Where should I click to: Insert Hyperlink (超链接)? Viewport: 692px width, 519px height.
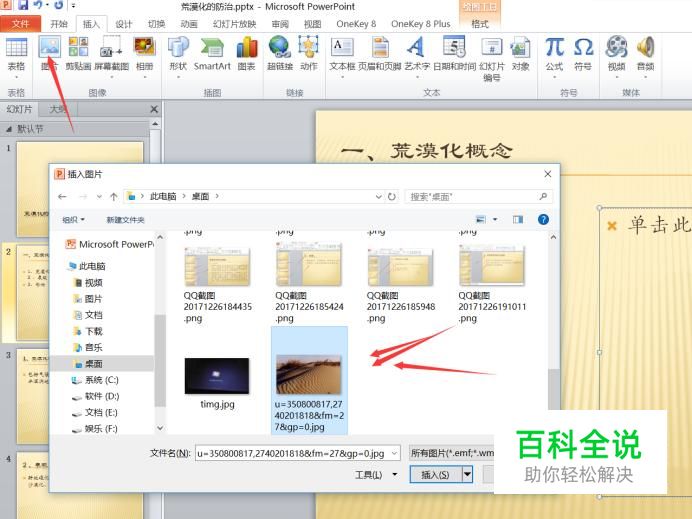click(x=280, y=54)
